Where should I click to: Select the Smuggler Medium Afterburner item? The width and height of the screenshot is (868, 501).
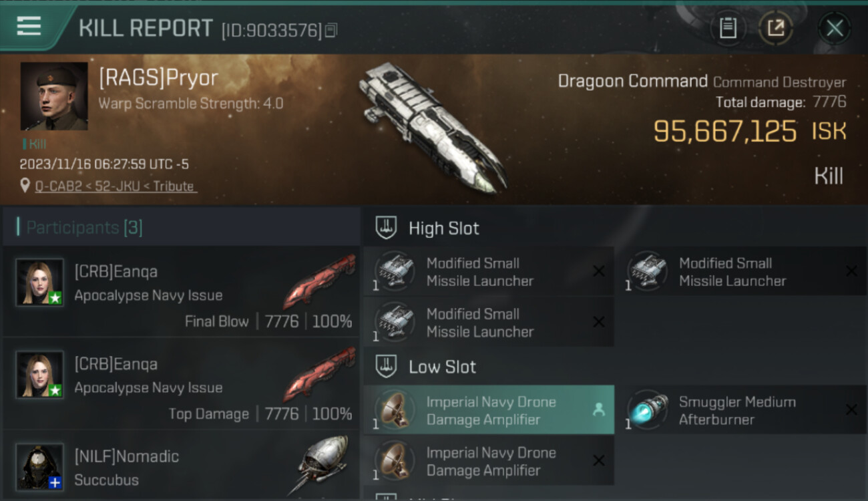point(741,410)
